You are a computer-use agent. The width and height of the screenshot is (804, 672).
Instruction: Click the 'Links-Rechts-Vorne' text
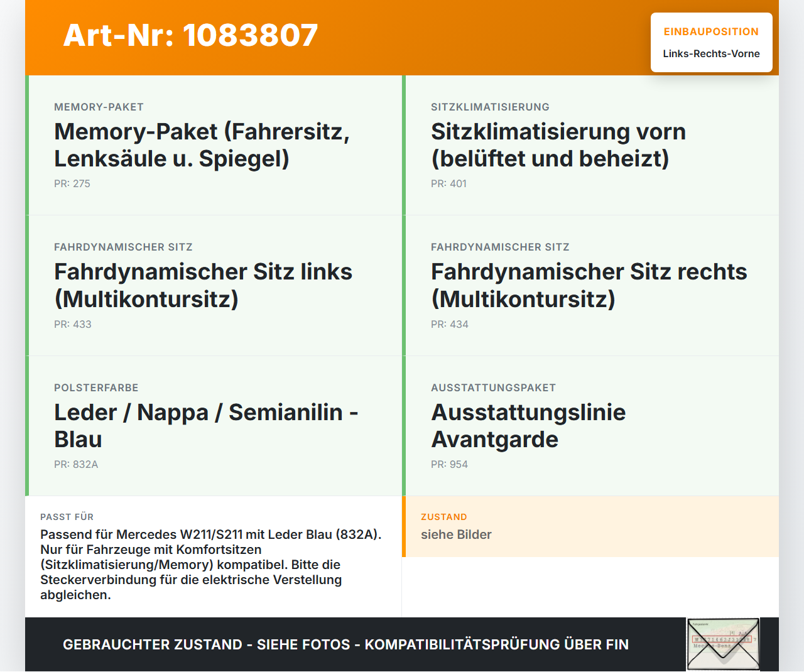pos(712,54)
